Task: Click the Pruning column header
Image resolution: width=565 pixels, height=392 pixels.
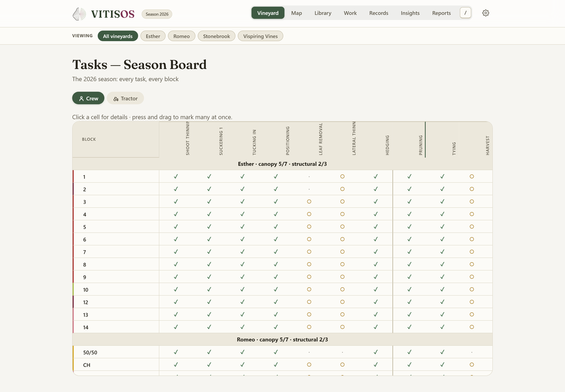Action: tap(421, 145)
